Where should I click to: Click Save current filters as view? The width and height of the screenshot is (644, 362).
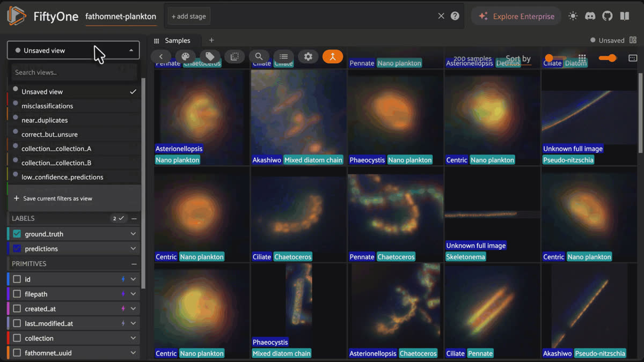pyautogui.click(x=74, y=198)
